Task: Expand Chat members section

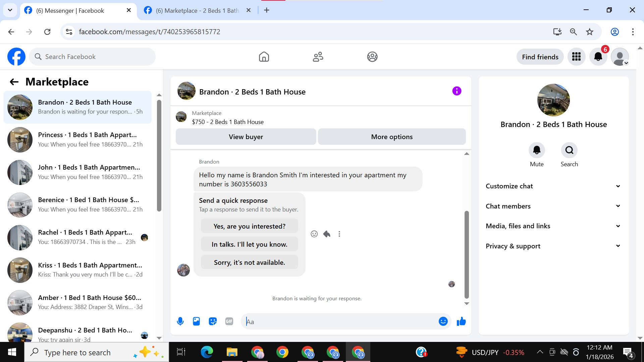Action: (553, 206)
